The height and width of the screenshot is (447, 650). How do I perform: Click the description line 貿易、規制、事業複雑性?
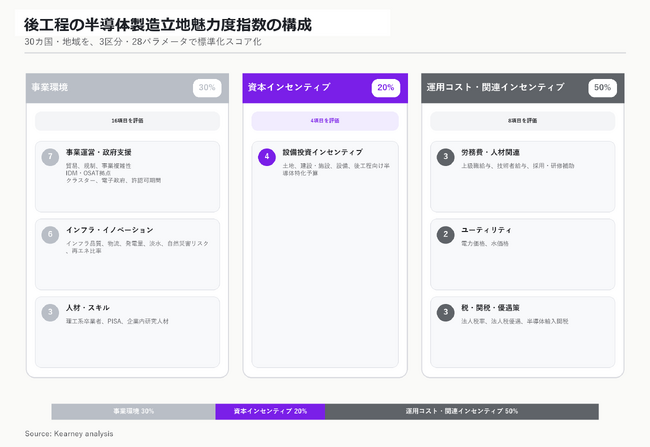coord(99,166)
